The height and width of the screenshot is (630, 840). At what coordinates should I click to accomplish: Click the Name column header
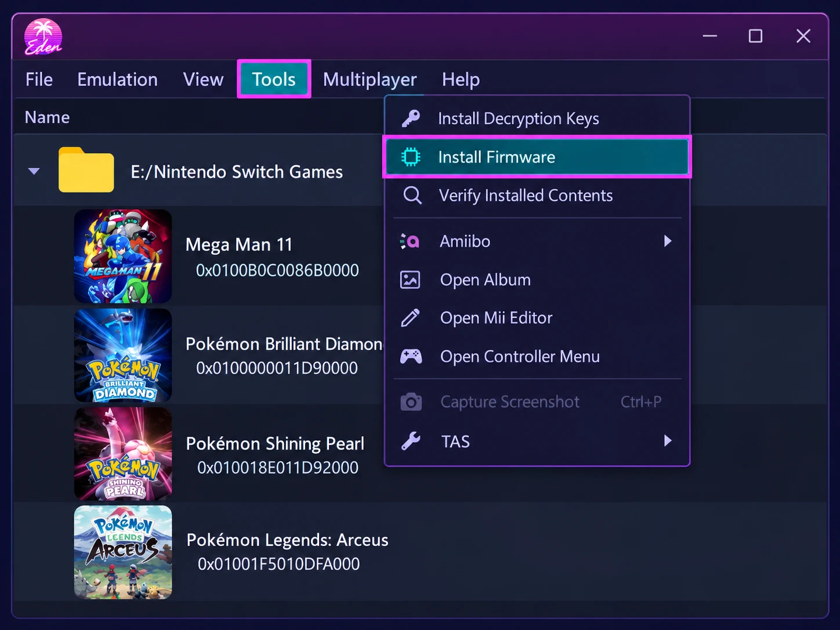tap(47, 117)
